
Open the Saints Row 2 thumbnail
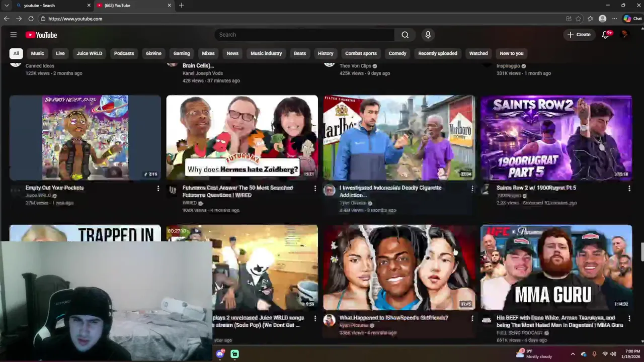click(x=556, y=137)
